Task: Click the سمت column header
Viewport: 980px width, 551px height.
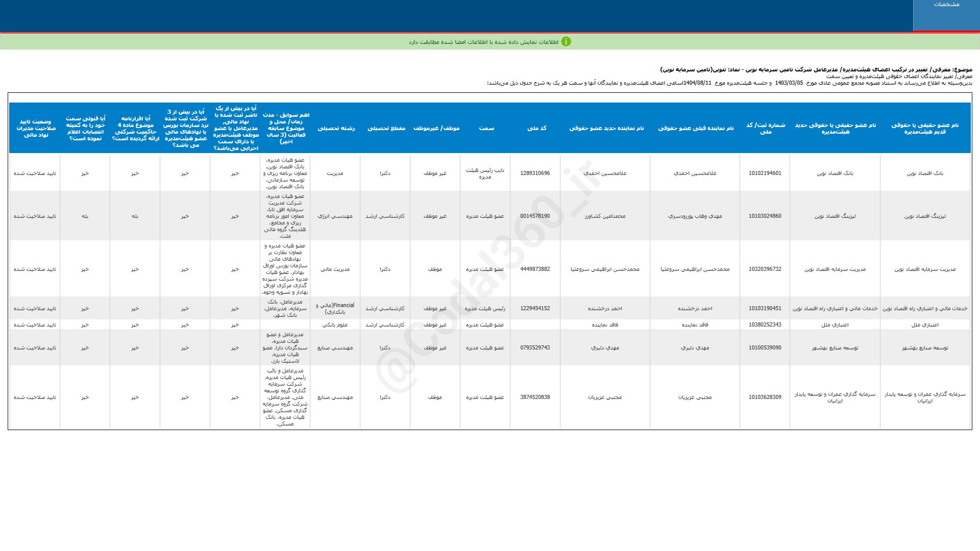Action: point(486,128)
